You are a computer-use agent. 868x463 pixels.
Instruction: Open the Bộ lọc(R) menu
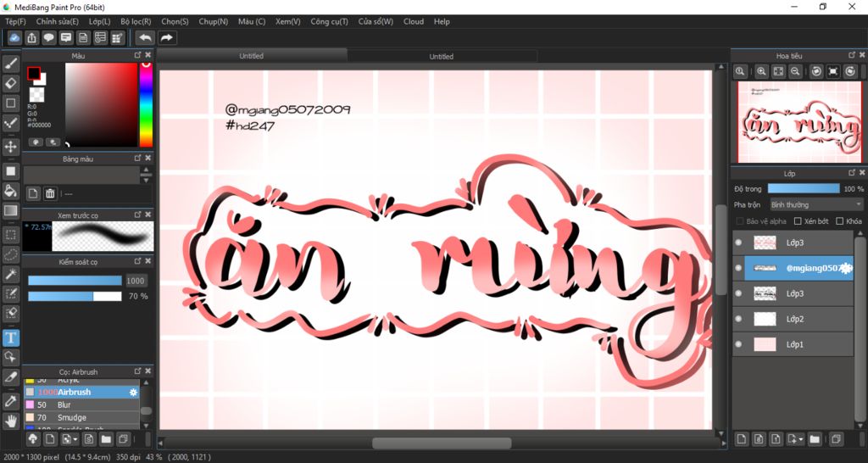pos(136,21)
